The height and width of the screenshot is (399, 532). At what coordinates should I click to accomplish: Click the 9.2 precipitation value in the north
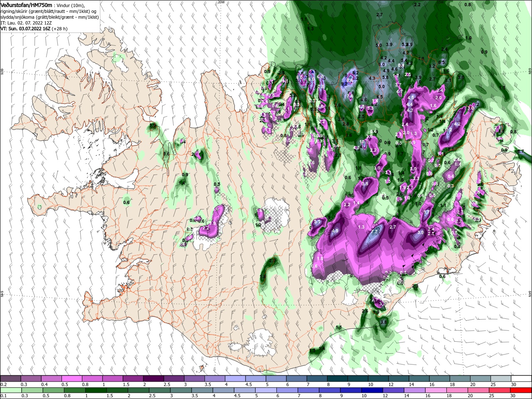(x=344, y=84)
